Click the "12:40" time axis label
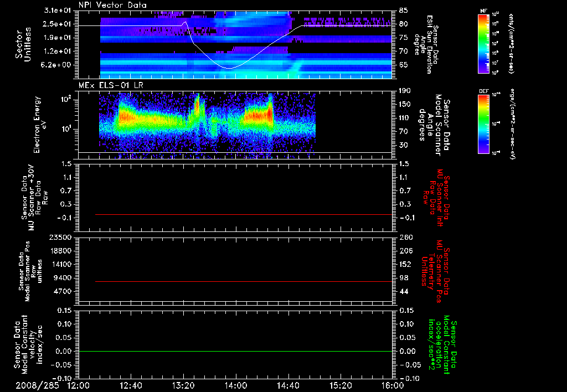Viewport: 567px width, 392px height. pyautogui.click(x=131, y=385)
